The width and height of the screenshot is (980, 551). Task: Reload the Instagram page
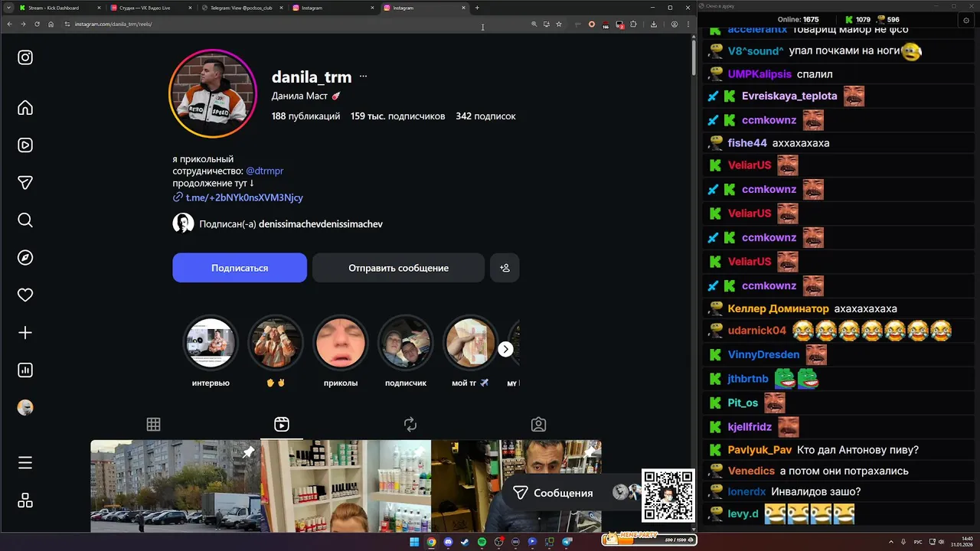[37, 24]
